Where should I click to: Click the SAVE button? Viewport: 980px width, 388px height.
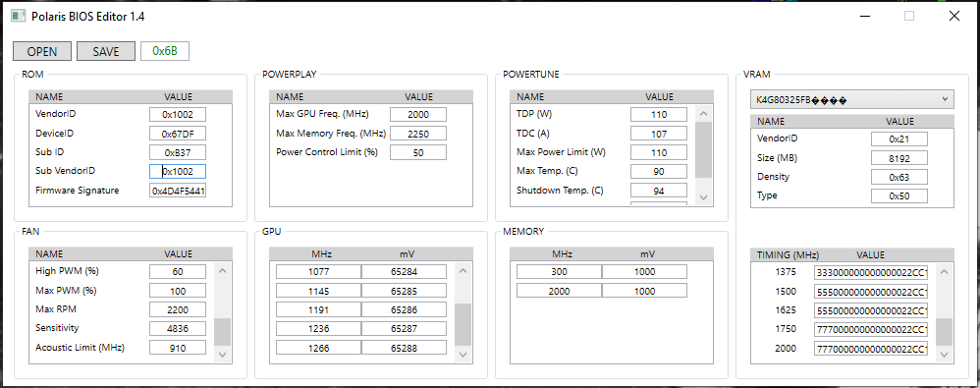(106, 51)
